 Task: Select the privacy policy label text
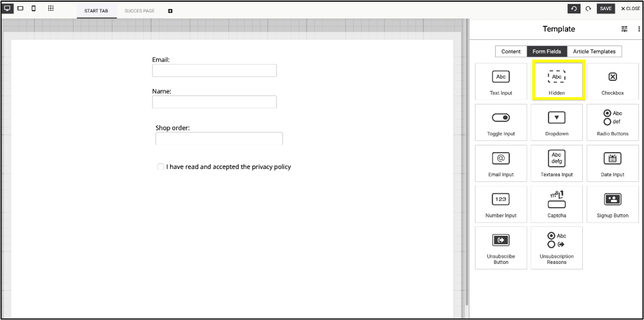pyautogui.click(x=228, y=167)
